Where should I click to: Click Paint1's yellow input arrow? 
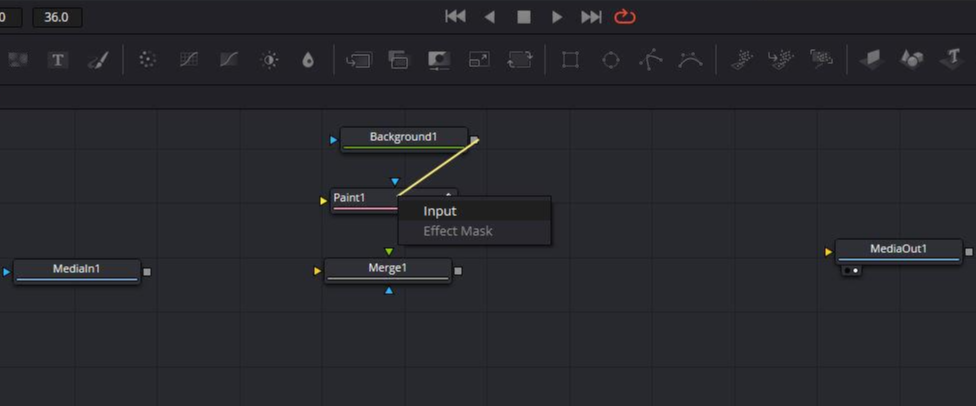(323, 201)
